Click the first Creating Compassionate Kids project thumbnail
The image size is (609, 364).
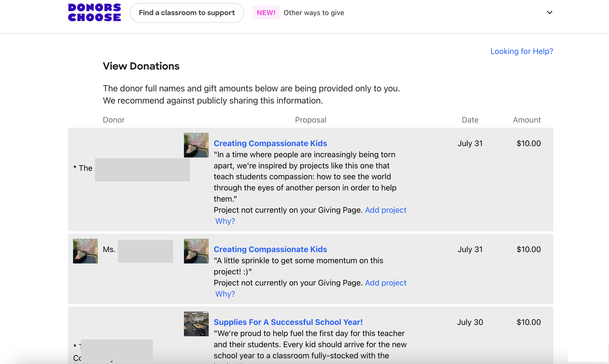[196, 145]
